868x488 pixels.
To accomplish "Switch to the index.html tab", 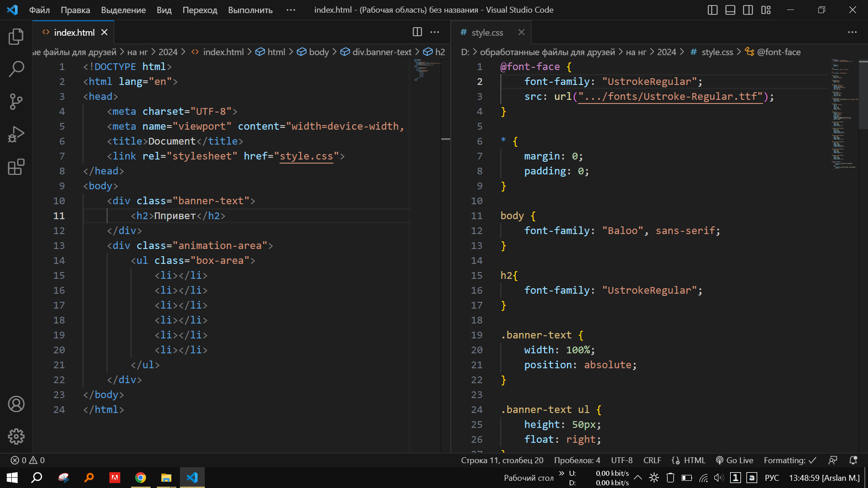I will (x=74, y=33).
